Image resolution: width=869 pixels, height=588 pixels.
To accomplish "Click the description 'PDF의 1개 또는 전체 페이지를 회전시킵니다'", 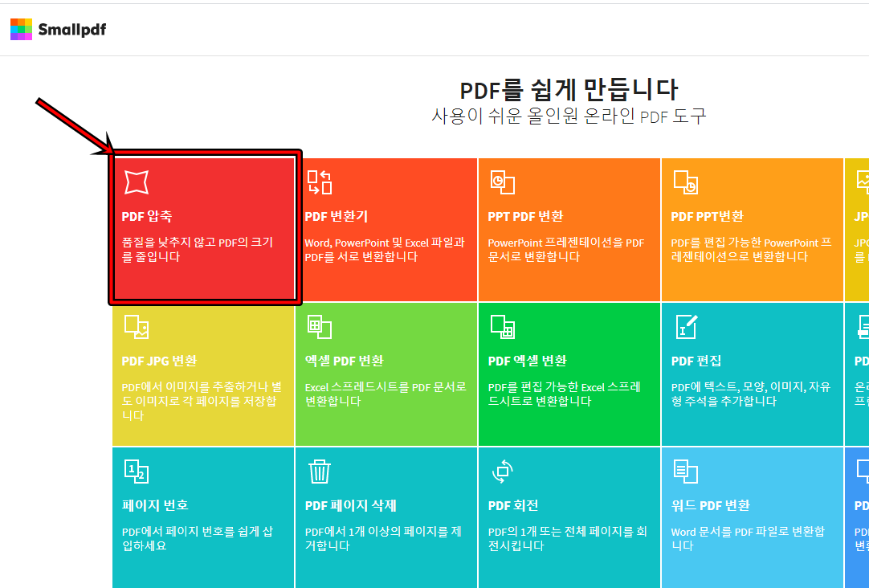I will point(568,539).
